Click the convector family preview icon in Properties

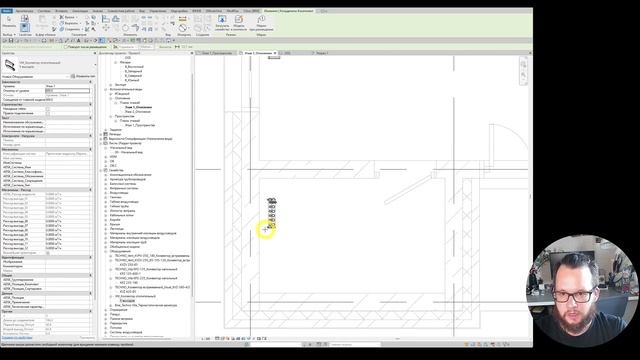pos(10,65)
